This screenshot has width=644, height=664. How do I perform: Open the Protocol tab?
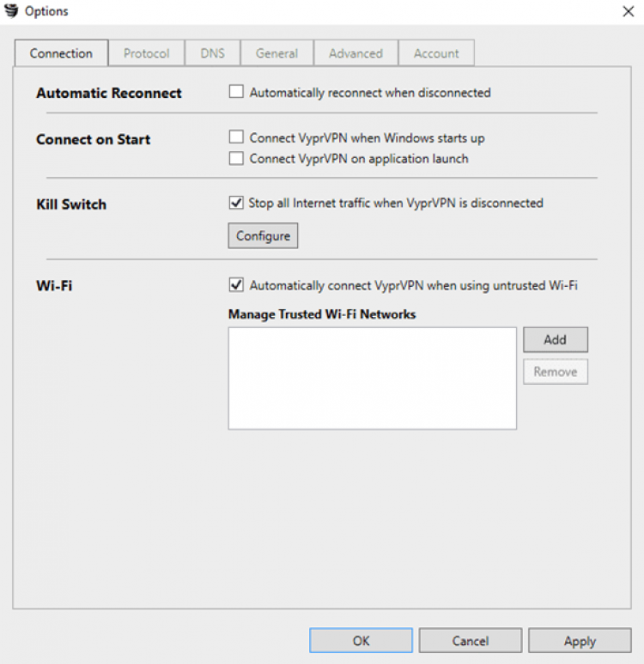pyautogui.click(x=147, y=53)
